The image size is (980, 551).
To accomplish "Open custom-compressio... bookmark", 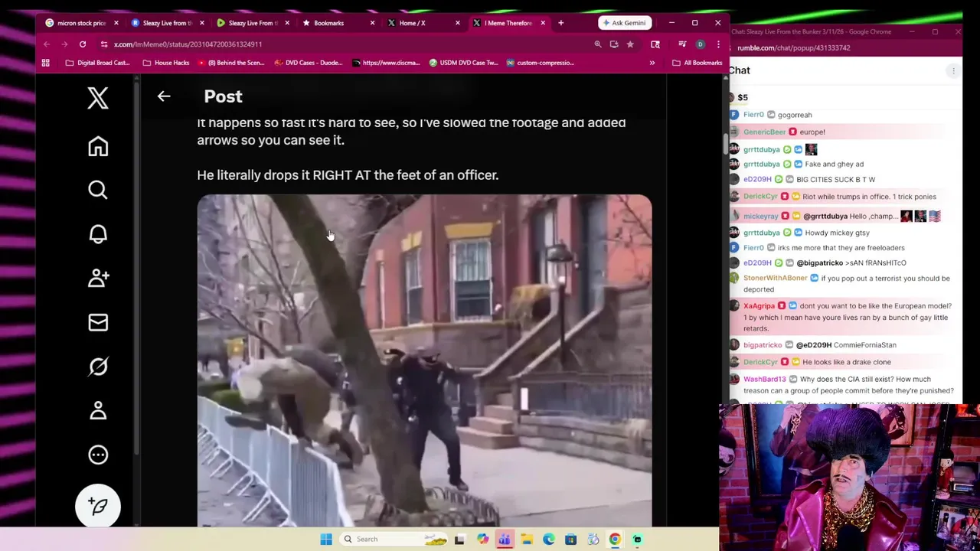I will tap(540, 63).
